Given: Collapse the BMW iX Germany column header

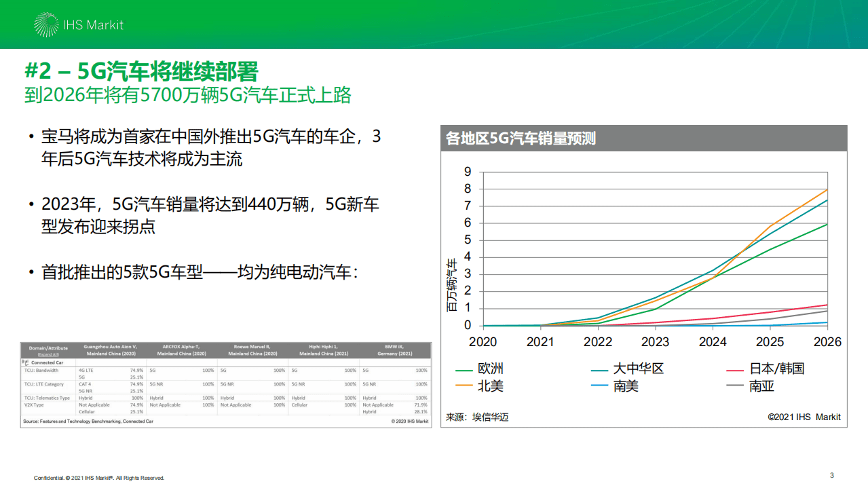Looking at the screenshot, I should coord(394,350).
